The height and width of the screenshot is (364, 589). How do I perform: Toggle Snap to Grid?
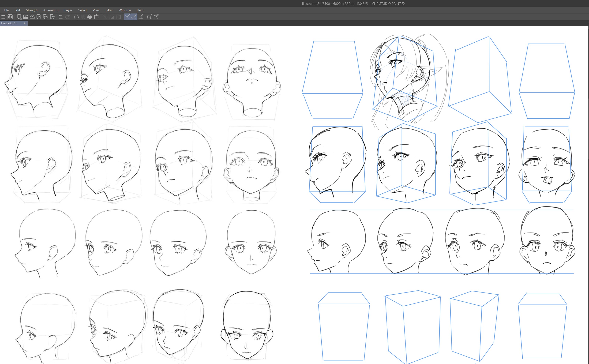(x=141, y=17)
